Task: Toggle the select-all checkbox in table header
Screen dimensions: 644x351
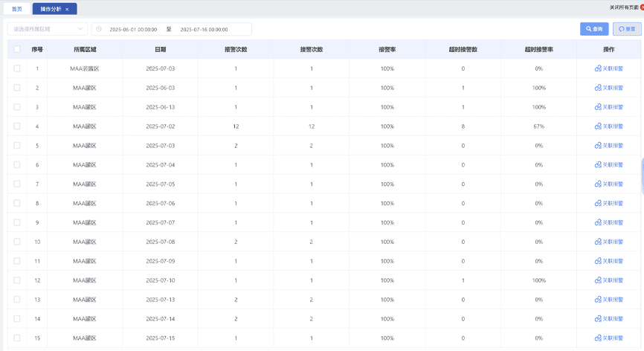Action: click(x=17, y=49)
